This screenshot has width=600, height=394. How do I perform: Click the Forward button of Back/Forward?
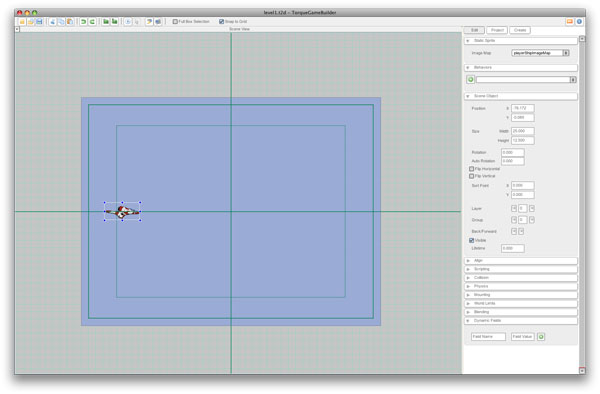tap(521, 231)
